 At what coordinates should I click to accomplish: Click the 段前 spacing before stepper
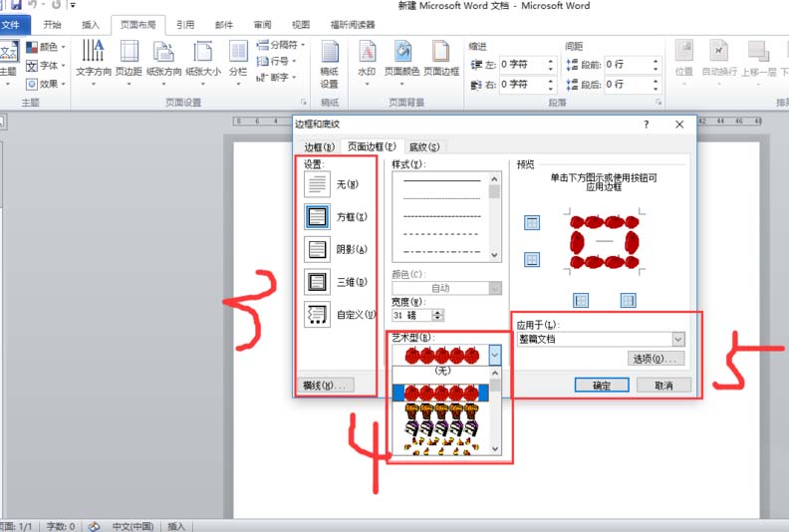(x=656, y=65)
